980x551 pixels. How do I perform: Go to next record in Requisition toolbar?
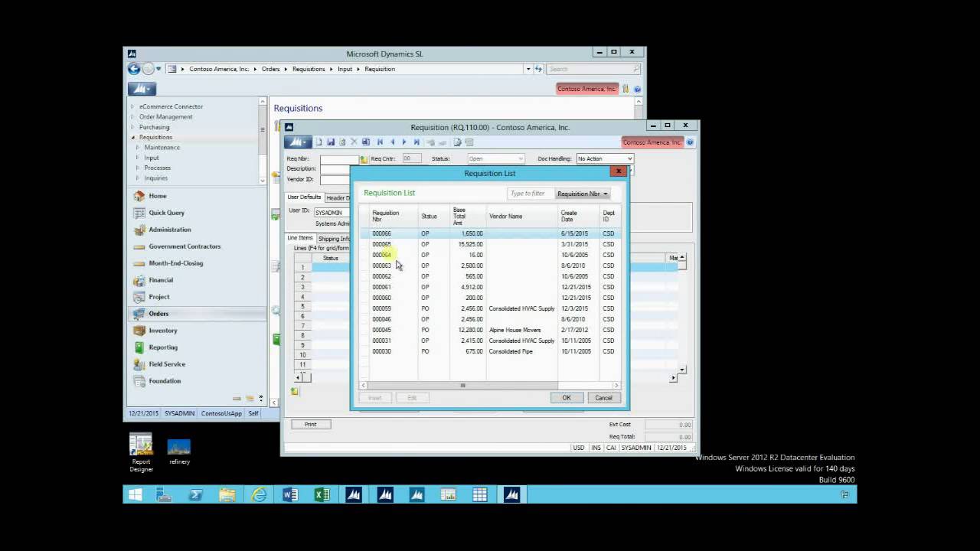(404, 142)
